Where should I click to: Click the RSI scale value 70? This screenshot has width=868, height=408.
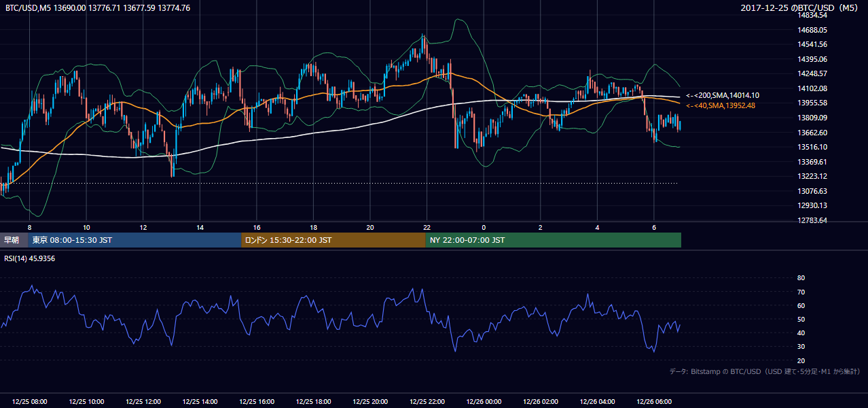tap(801, 292)
